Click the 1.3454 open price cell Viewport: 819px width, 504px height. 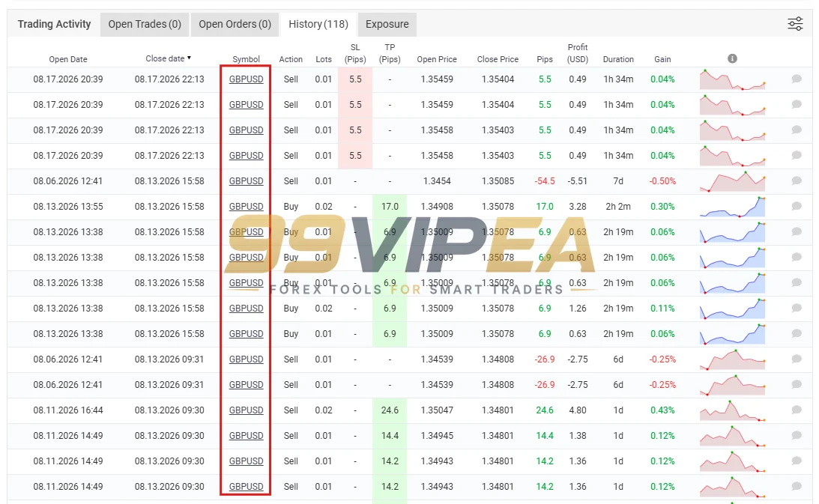pos(437,180)
